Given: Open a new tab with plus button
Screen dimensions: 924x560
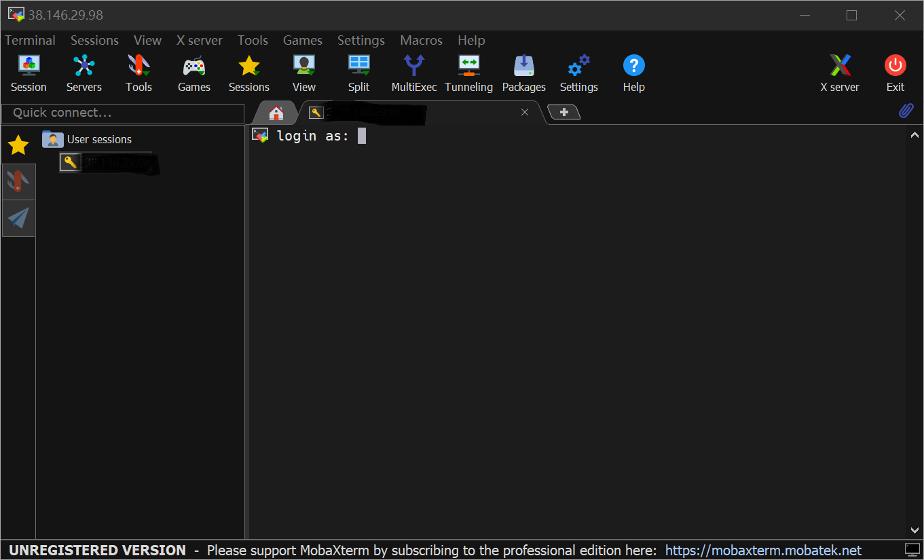Looking at the screenshot, I should [x=563, y=113].
